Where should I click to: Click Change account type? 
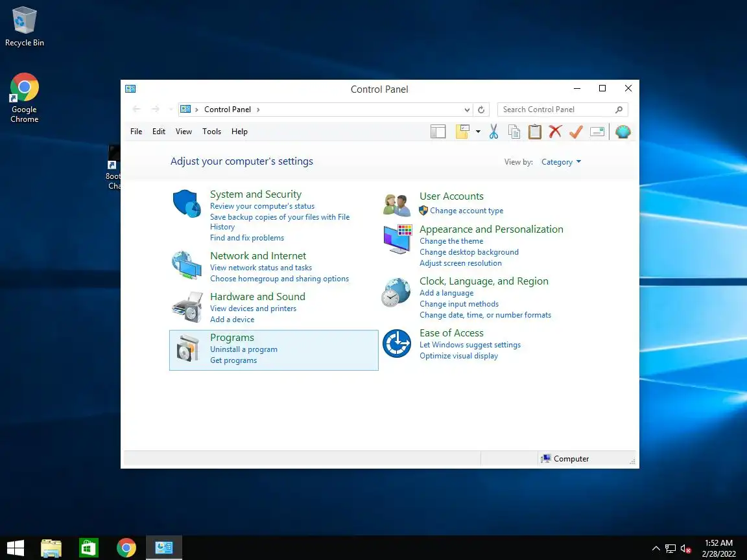click(467, 211)
